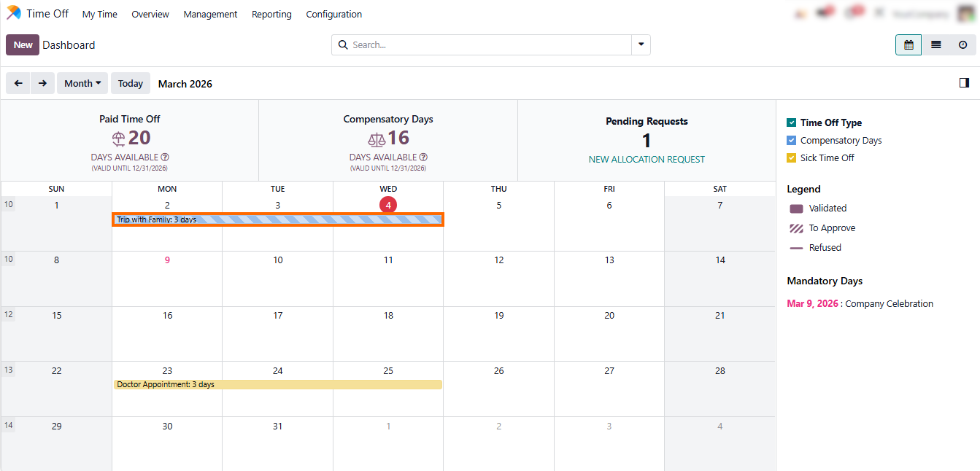Uncheck the Compensatory Days filter
Screen dimensions: 980x471
click(x=791, y=141)
